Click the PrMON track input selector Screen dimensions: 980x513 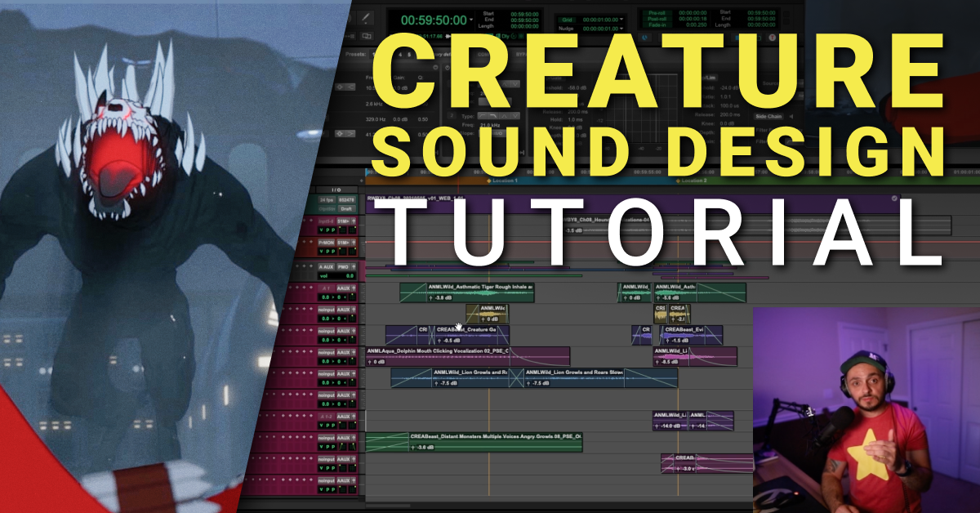pos(327,243)
